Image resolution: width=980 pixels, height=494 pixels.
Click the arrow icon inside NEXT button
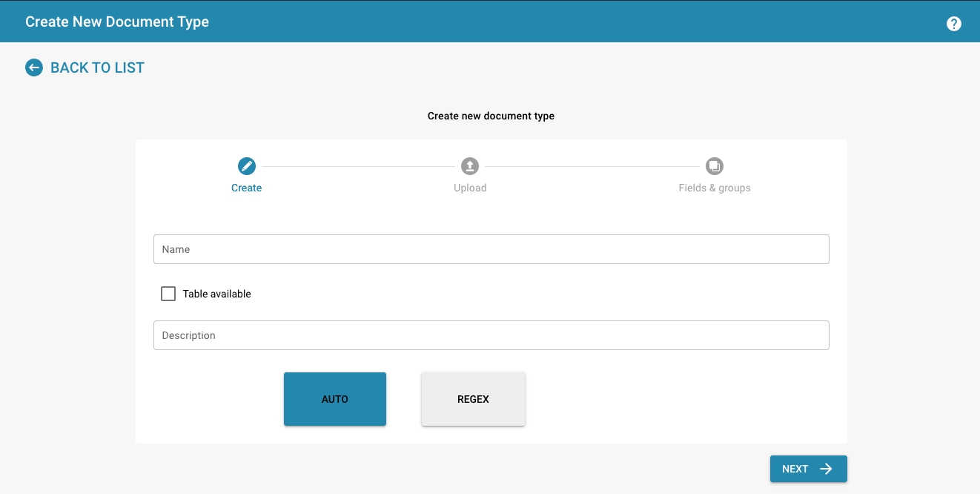(x=826, y=469)
